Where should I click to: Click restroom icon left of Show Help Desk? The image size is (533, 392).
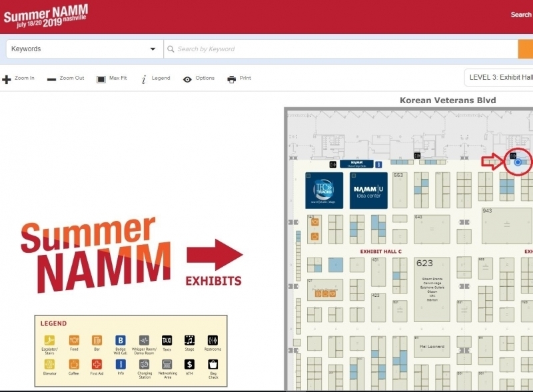[333, 165]
